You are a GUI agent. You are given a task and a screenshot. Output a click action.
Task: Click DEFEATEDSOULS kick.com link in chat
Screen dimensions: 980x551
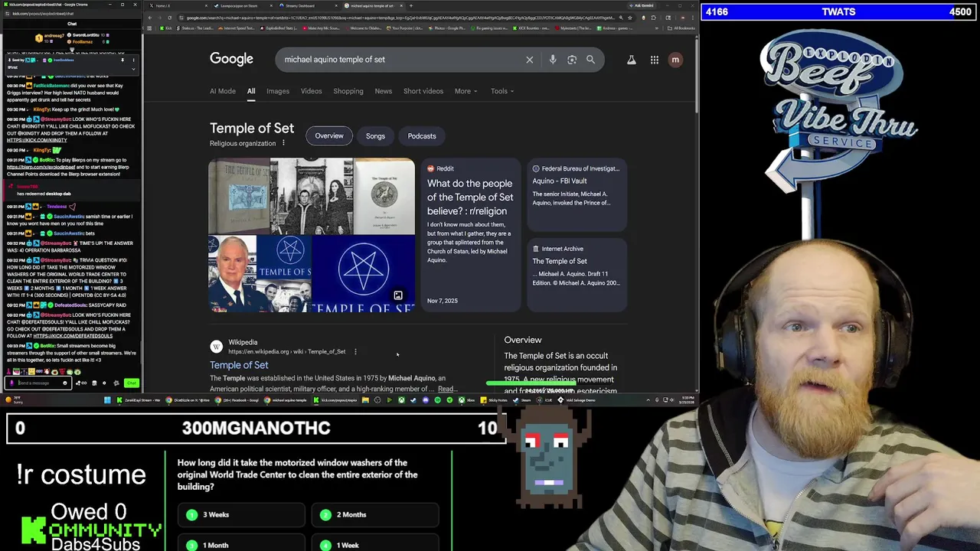point(73,336)
